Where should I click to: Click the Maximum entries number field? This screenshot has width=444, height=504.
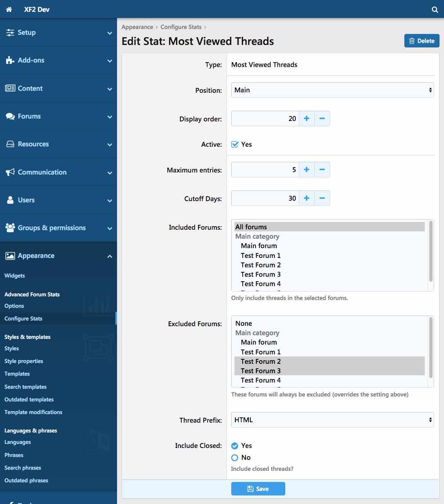pos(265,170)
